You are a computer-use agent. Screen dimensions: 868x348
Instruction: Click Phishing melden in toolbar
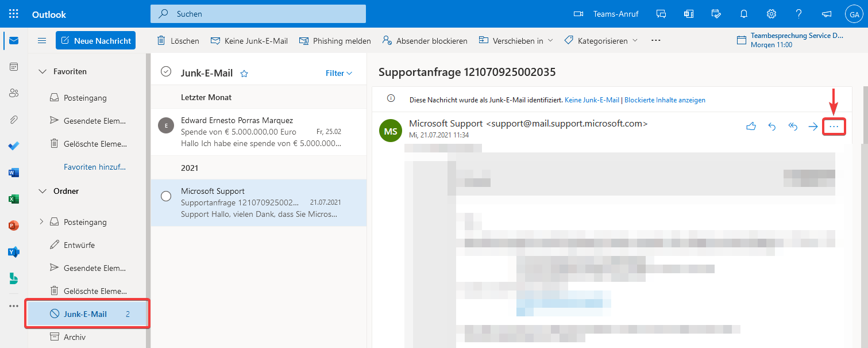335,41
